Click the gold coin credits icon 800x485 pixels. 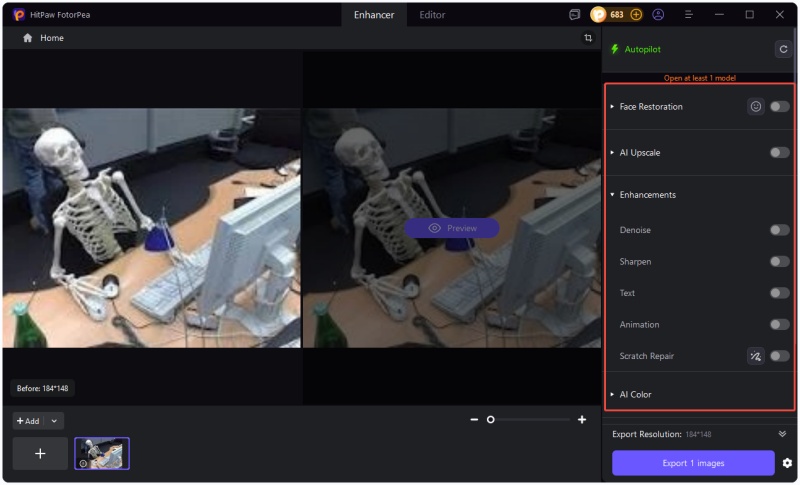(598, 15)
